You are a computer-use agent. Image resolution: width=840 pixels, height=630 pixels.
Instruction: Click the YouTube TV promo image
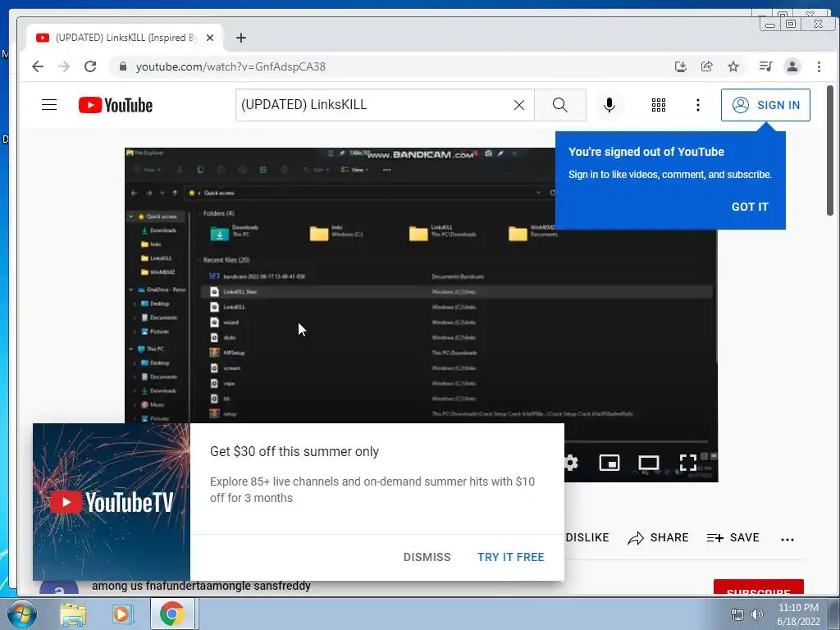[112, 502]
